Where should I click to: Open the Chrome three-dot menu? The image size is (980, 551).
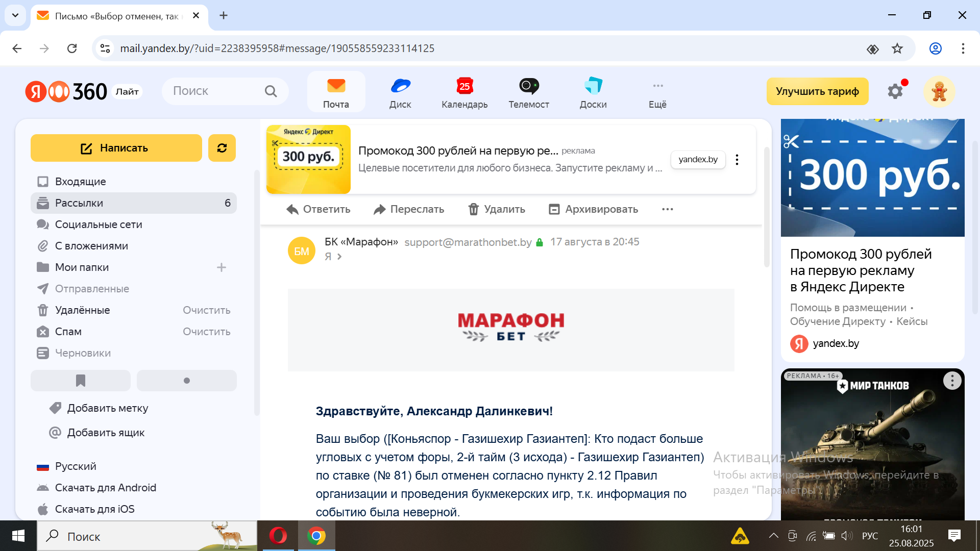pos(963,48)
